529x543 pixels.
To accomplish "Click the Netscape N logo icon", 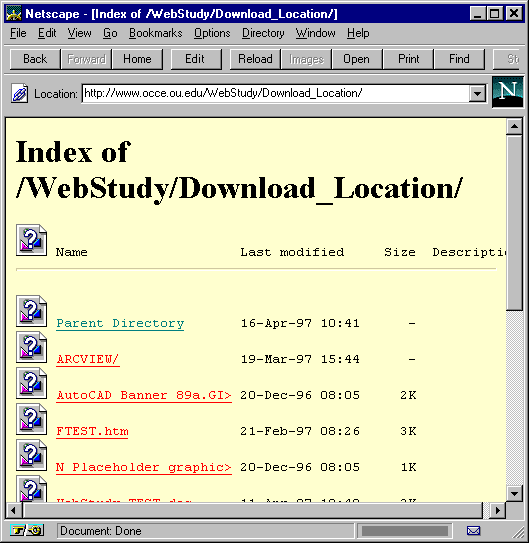I will pyautogui.click(x=507, y=92).
